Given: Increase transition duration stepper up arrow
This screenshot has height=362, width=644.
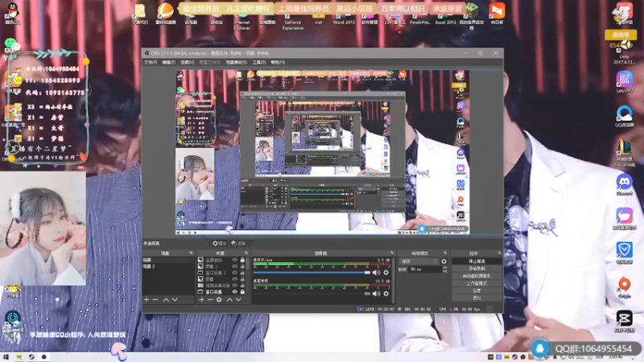Looking at the screenshot, I should click(445, 268).
